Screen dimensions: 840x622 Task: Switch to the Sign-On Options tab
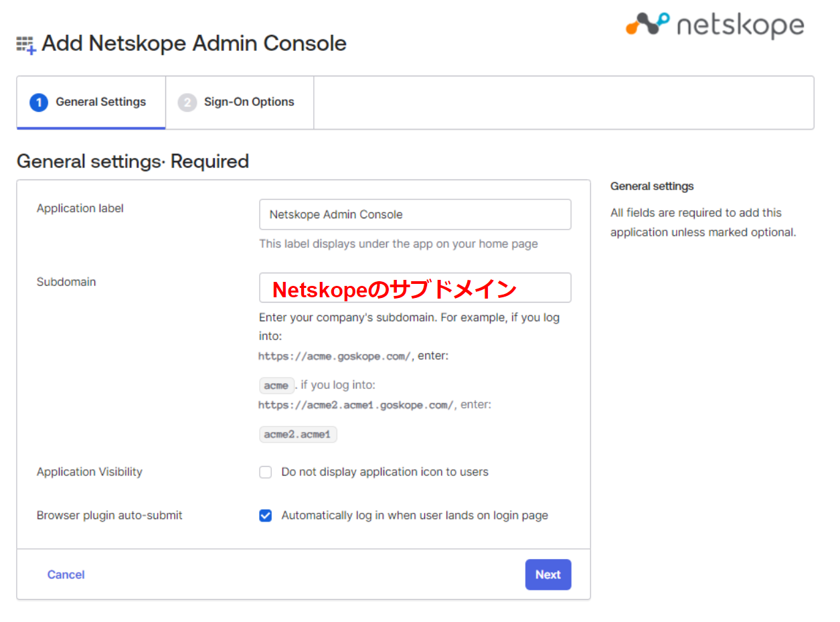coord(248,102)
